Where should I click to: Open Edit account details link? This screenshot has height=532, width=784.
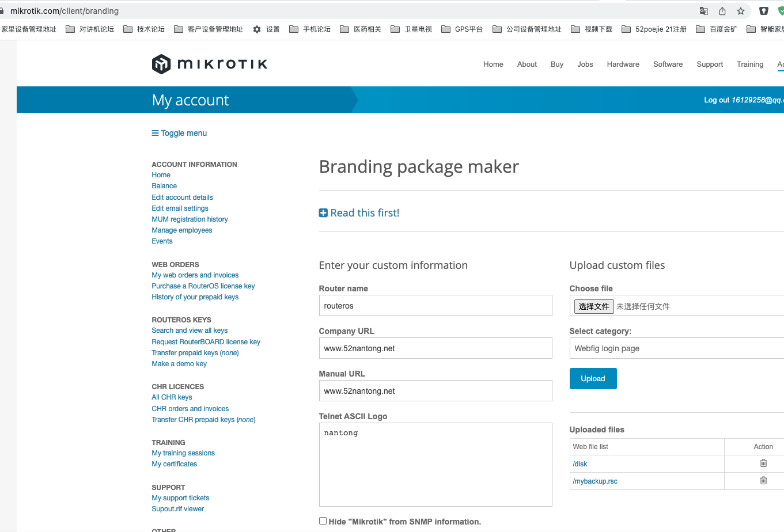(x=182, y=197)
